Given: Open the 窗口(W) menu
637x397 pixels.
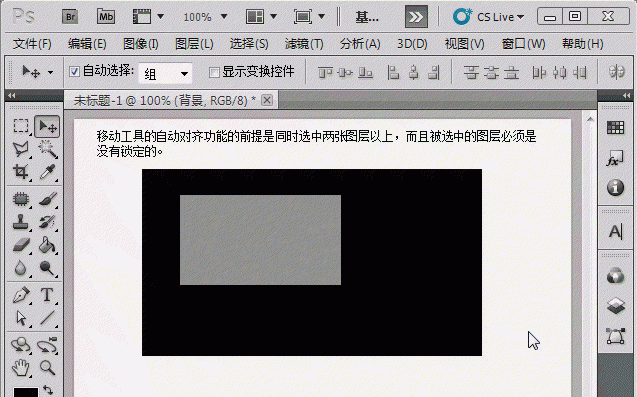Looking at the screenshot, I should (523, 43).
